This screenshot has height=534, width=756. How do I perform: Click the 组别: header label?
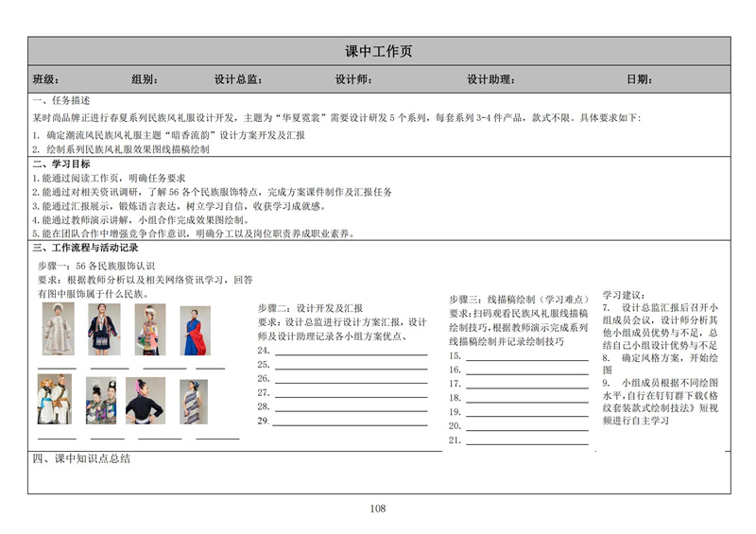tap(145, 79)
